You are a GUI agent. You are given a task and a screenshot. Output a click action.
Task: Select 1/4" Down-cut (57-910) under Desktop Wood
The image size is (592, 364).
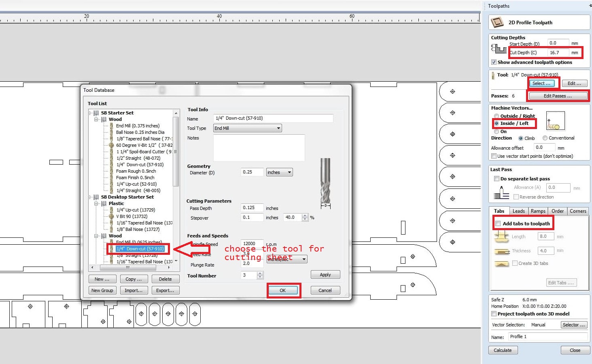(x=140, y=249)
